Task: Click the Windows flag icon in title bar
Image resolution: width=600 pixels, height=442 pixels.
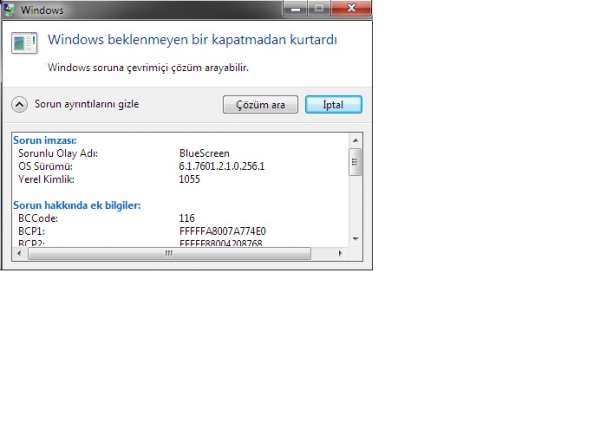Action: click(x=8, y=9)
